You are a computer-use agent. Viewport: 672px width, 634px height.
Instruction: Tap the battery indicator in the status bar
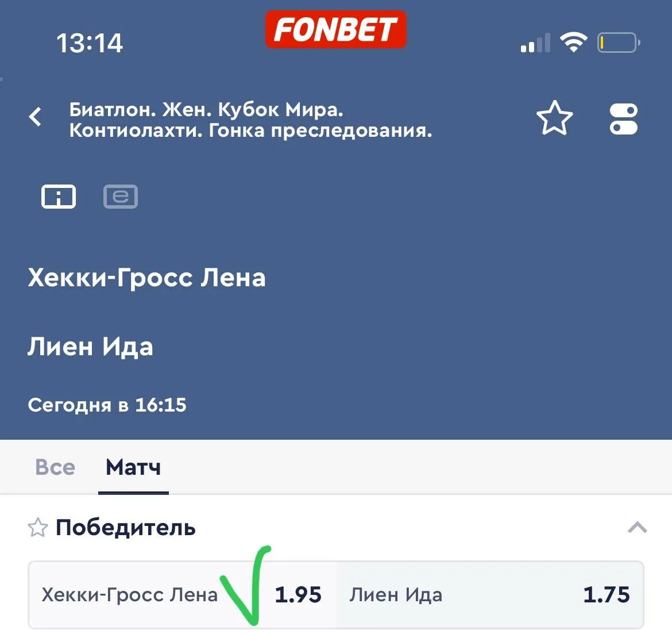619,43
